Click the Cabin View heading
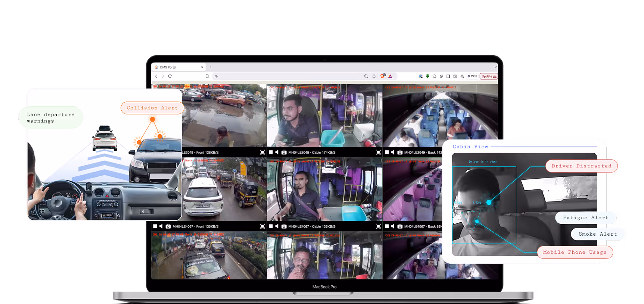 point(470,147)
